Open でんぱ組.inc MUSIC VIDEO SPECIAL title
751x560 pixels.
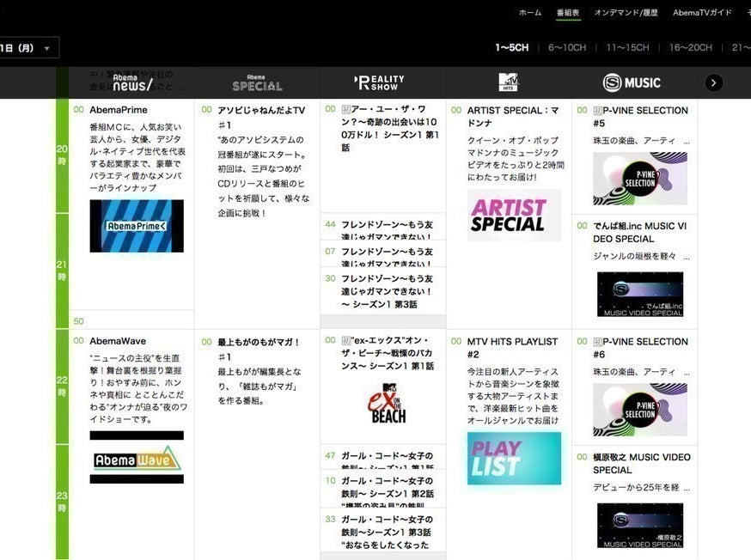point(640,232)
